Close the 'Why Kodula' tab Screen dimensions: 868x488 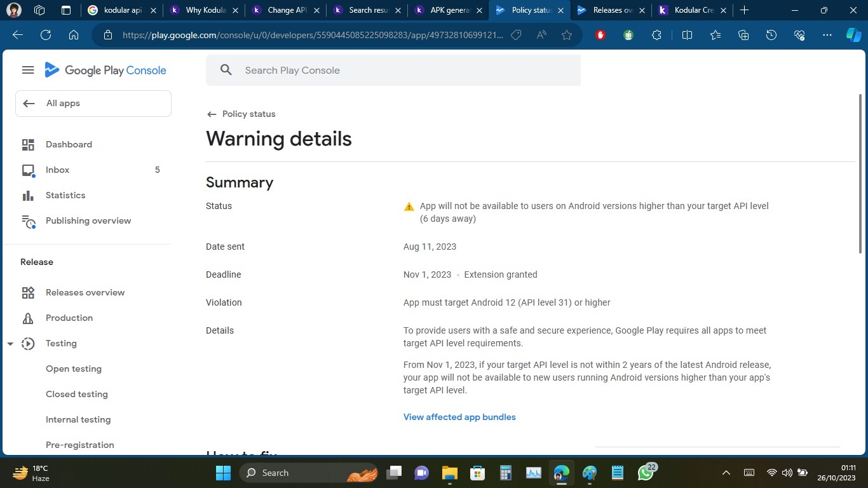click(235, 10)
